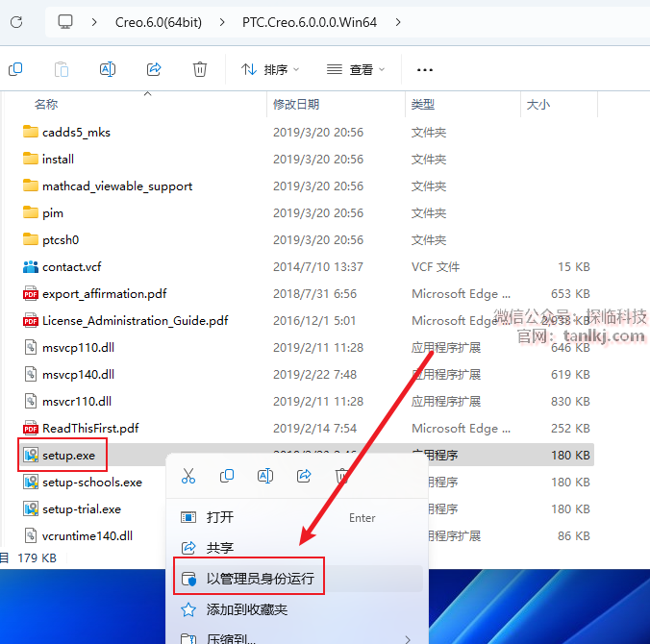The image size is (650, 644).
Task: Click the toolbar rename icon
Action: point(108,69)
